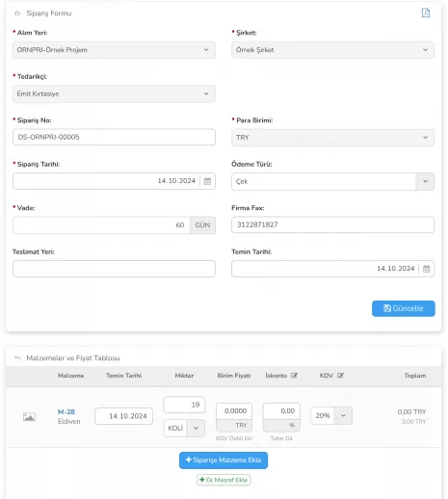Click the % label under İskonto field
The image size is (448, 499).
point(281,426)
